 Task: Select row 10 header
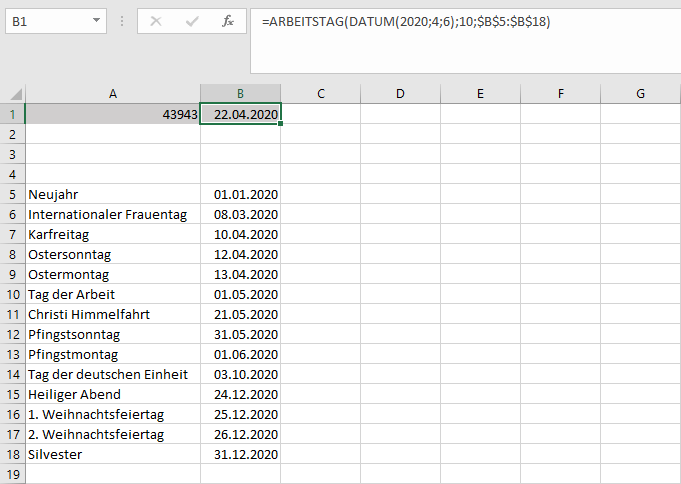pyautogui.click(x=12, y=294)
